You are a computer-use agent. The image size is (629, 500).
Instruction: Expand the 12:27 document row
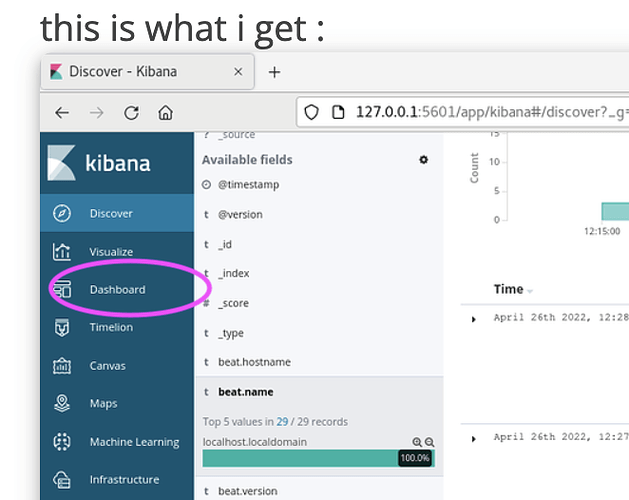click(473, 439)
